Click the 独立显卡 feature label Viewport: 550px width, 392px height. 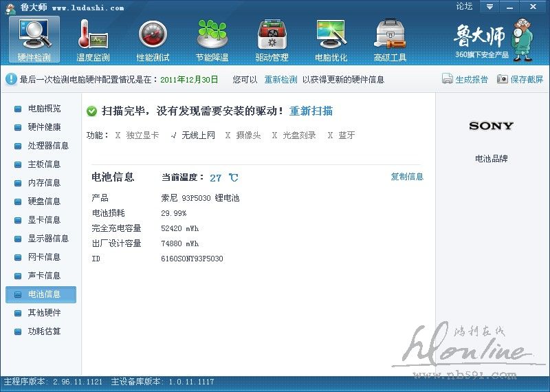(x=142, y=135)
